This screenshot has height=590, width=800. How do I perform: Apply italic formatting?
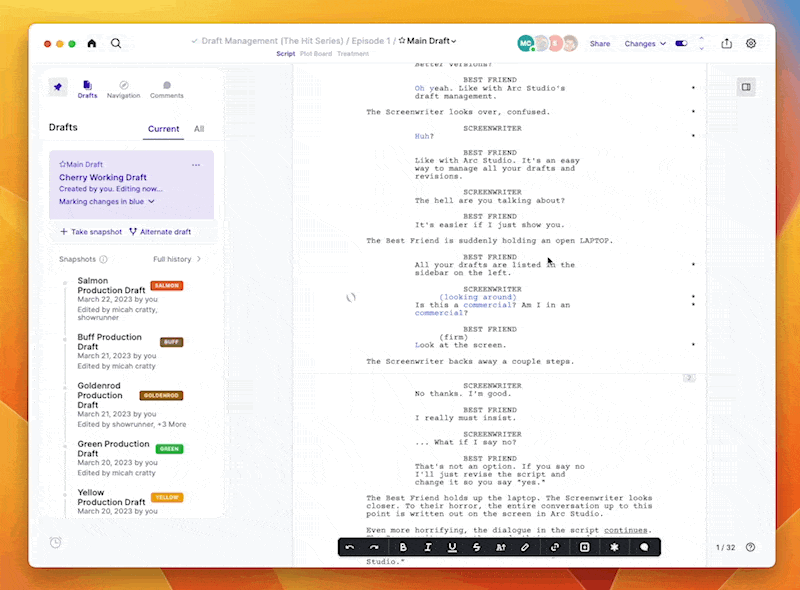pyautogui.click(x=428, y=547)
